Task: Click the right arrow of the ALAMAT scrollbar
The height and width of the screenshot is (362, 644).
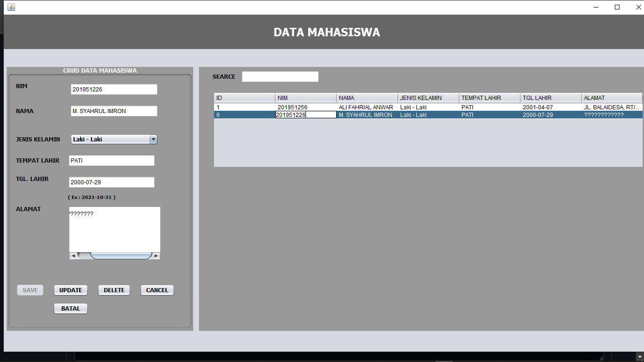Action: [156, 255]
